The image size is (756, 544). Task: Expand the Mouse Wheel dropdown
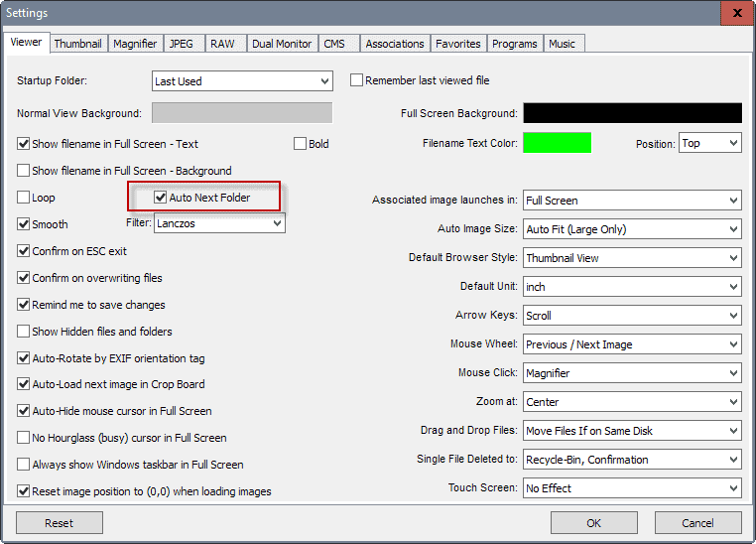(633, 344)
